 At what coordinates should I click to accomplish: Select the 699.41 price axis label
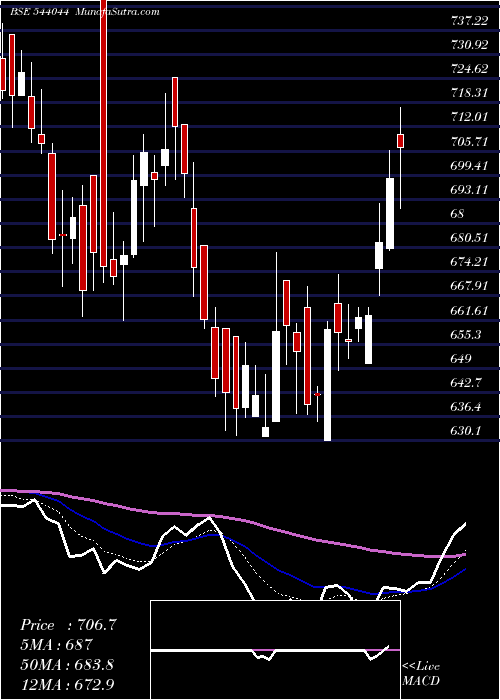[x=468, y=166]
